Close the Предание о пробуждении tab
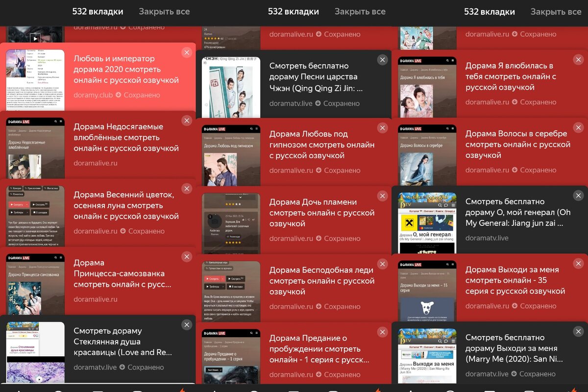 coord(382,332)
